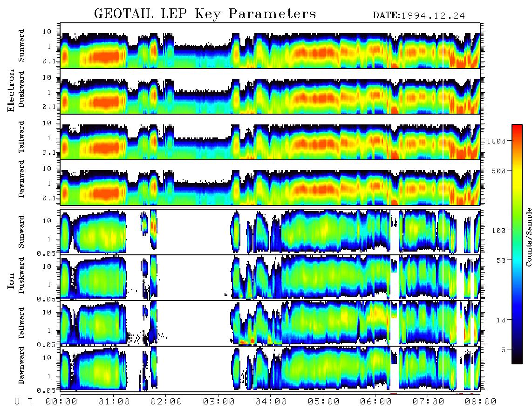Viewport: 532px width, 410px height.
Task: Click the color bar '5' tick label
Action: (503, 349)
